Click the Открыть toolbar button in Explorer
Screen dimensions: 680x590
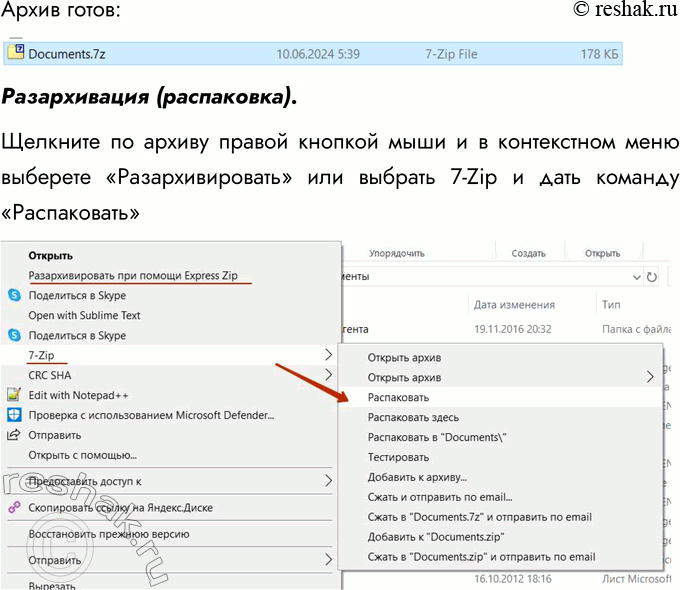tap(602, 253)
